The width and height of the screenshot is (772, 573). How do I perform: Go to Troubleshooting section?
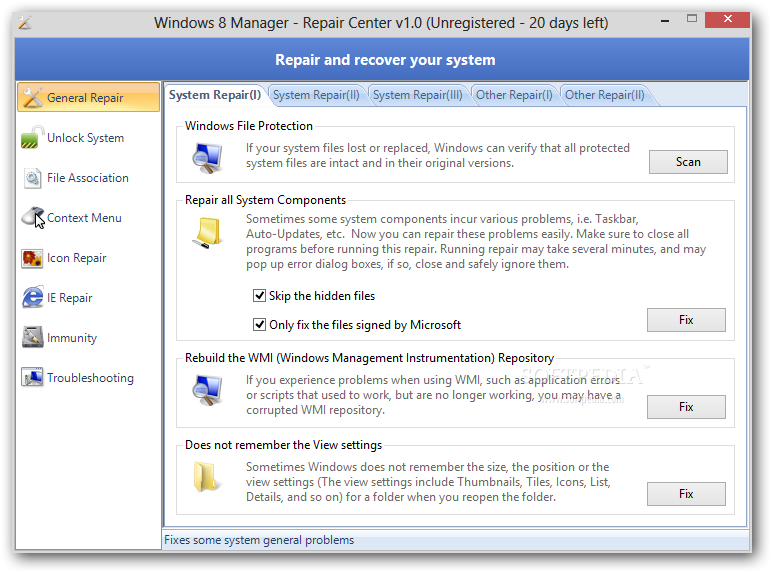click(89, 378)
